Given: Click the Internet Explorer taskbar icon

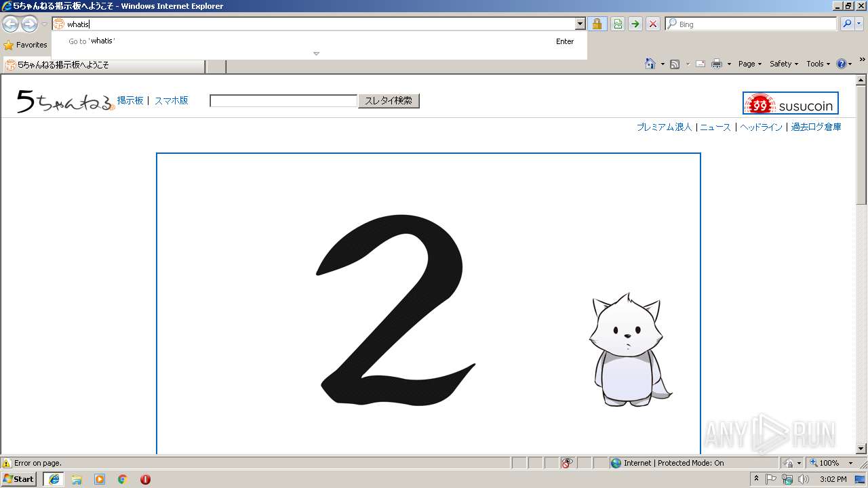Looking at the screenshot, I should [54, 479].
